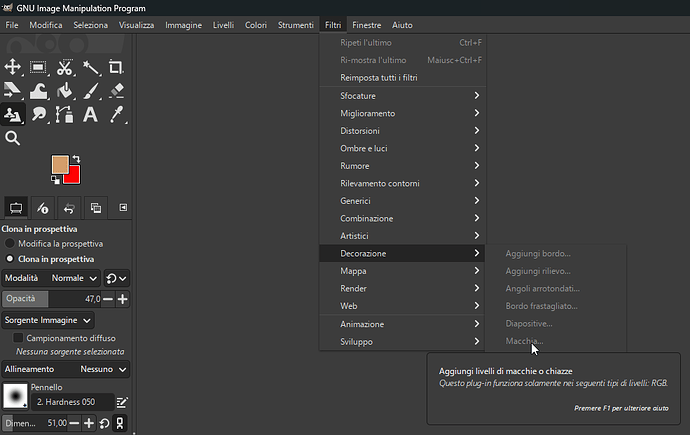690x435 pixels.
Task: Choose the Eraser tool
Action: tap(116, 91)
